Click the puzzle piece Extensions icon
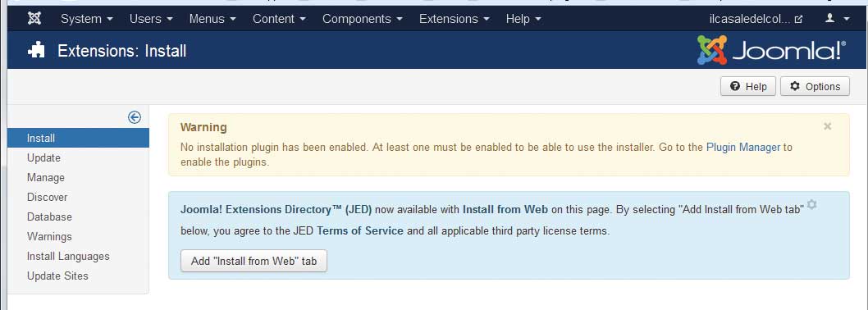Viewport: 868px width, 310px height. (36, 51)
